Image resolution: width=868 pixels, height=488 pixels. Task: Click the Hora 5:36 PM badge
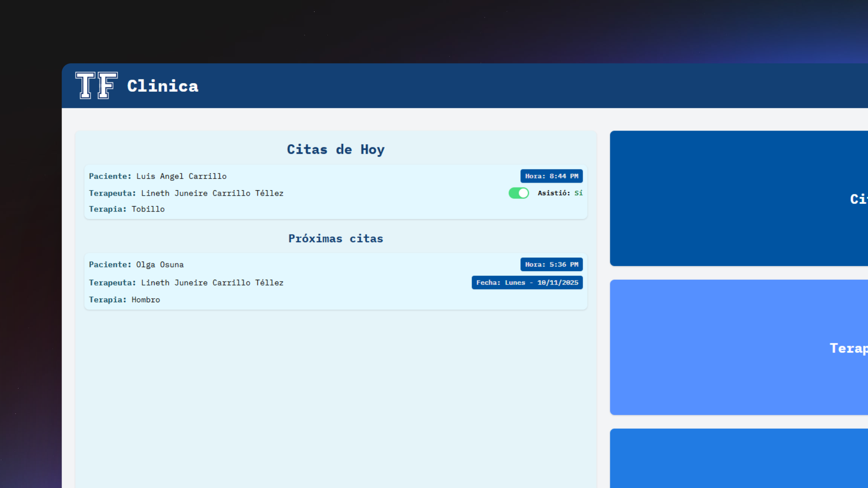[x=551, y=264]
